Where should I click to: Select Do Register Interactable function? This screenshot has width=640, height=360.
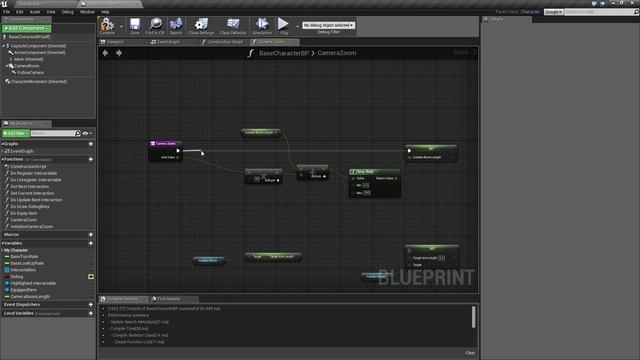tap(33, 173)
